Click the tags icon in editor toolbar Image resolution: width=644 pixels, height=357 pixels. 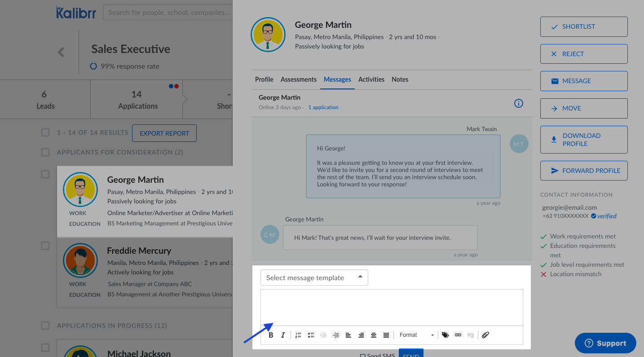(x=445, y=335)
